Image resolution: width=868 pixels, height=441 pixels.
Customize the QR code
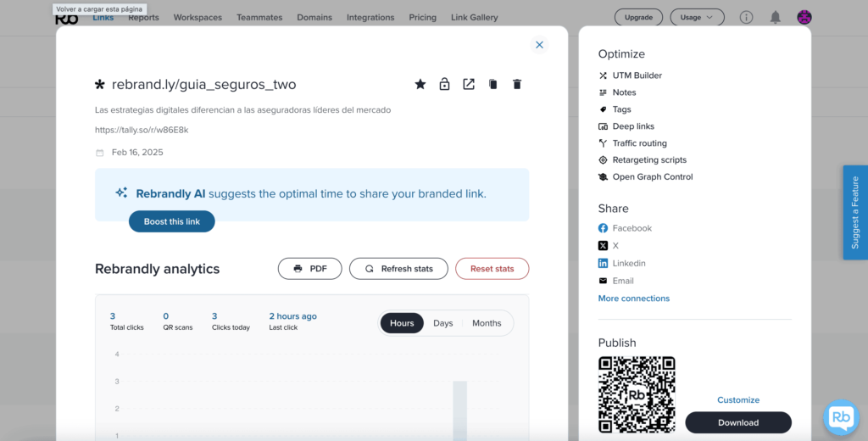coord(738,400)
